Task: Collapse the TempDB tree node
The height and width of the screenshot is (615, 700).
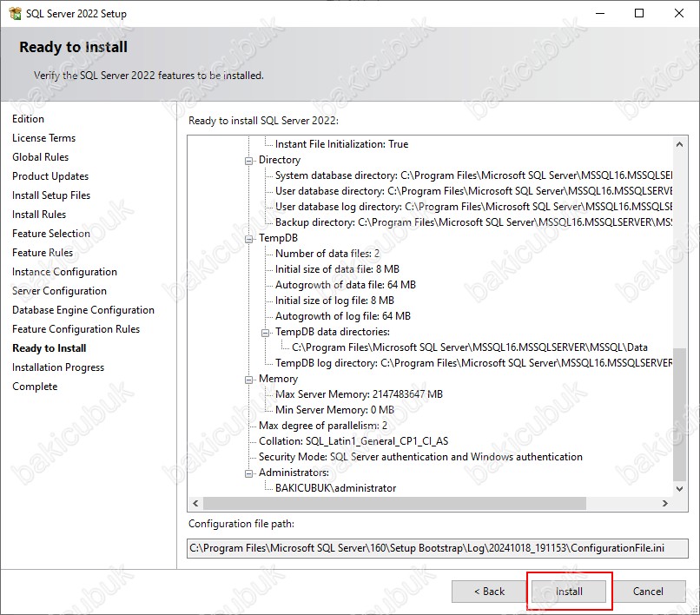Action: tap(248, 239)
